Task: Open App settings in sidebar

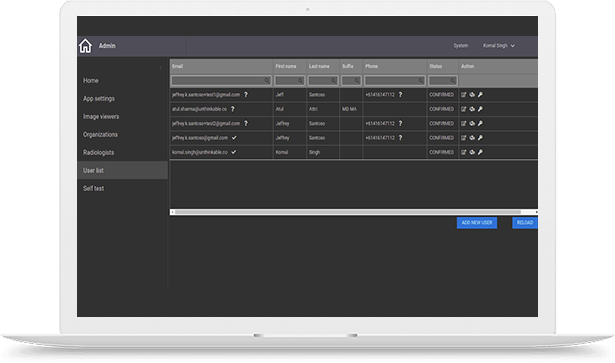Action: pyautogui.click(x=99, y=99)
